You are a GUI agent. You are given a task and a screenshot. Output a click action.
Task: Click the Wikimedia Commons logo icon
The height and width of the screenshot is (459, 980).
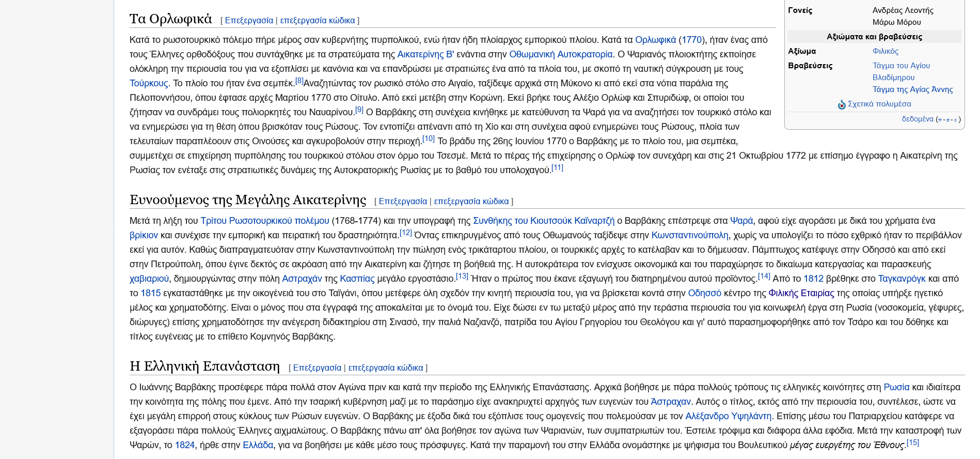coord(842,104)
